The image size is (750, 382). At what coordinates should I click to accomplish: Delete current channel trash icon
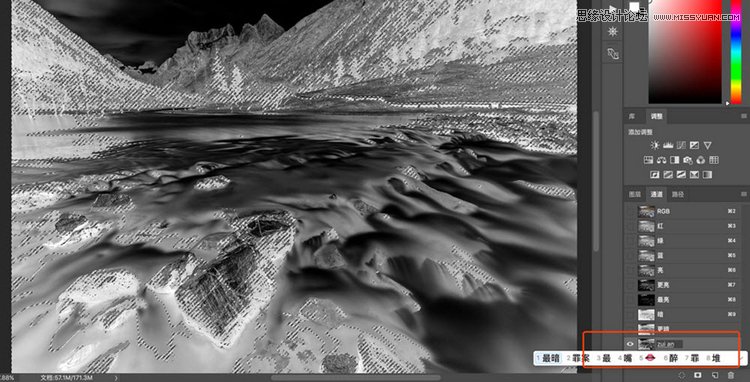click(x=731, y=375)
